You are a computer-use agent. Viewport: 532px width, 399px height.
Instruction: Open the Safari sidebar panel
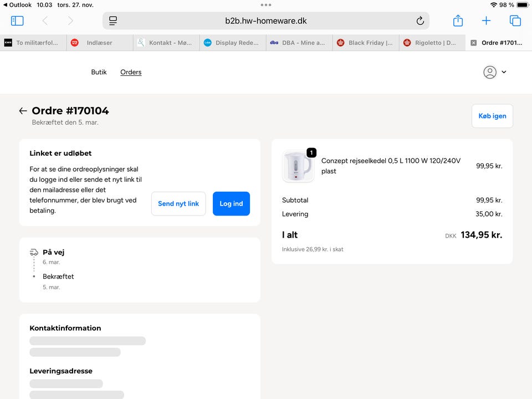coord(17,21)
